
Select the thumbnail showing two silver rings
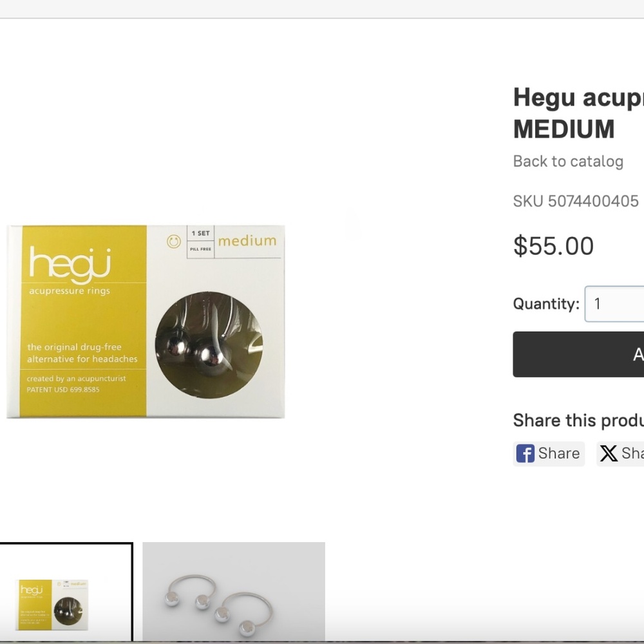pyautogui.click(x=234, y=591)
